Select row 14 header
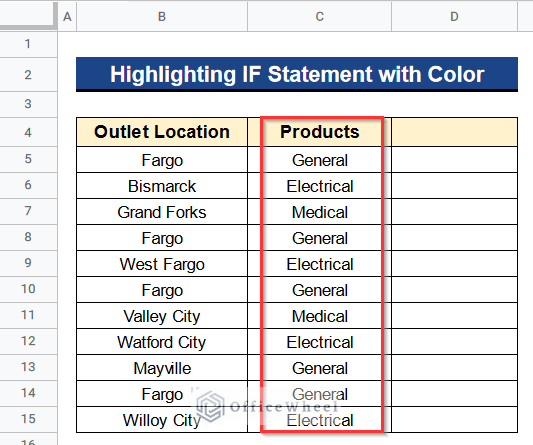The width and height of the screenshot is (533, 445). click(x=28, y=394)
